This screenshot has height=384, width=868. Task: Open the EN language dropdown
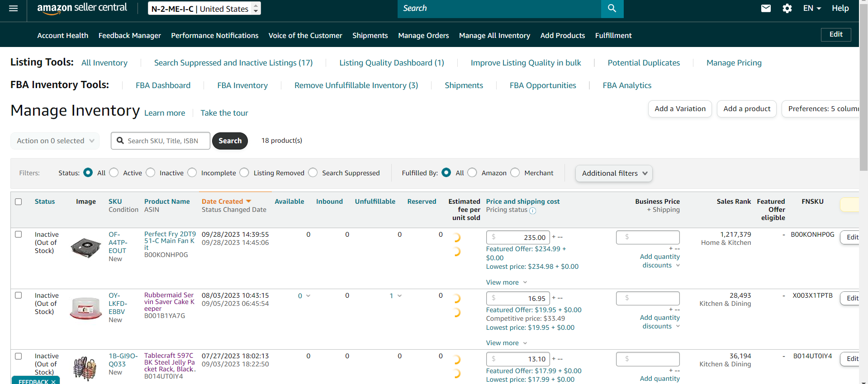click(812, 9)
